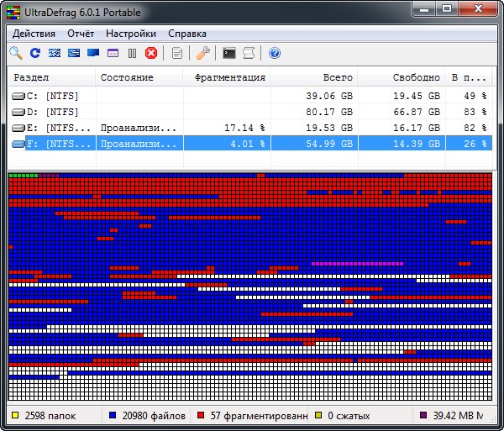Start defragmentation with the Defragment icon

pos(55,53)
